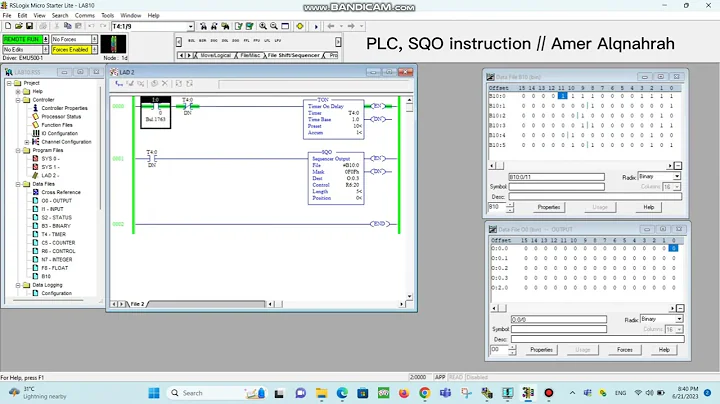
Task: Create a new project with New icon
Action: coord(8,26)
